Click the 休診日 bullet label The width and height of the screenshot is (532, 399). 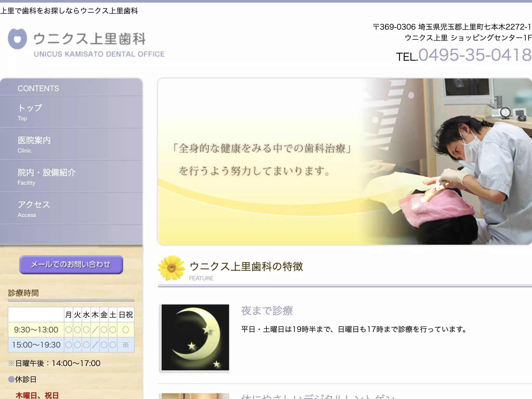(22, 379)
